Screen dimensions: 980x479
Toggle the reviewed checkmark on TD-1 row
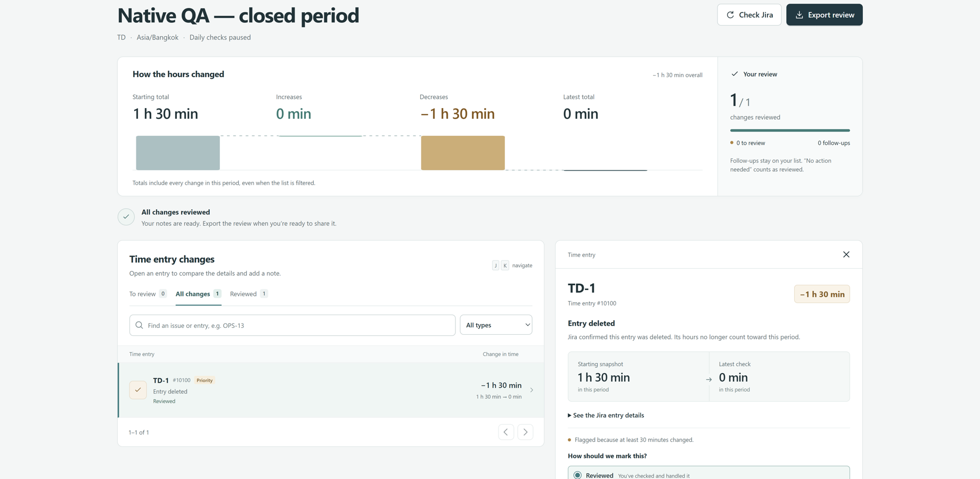click(138, 390)
